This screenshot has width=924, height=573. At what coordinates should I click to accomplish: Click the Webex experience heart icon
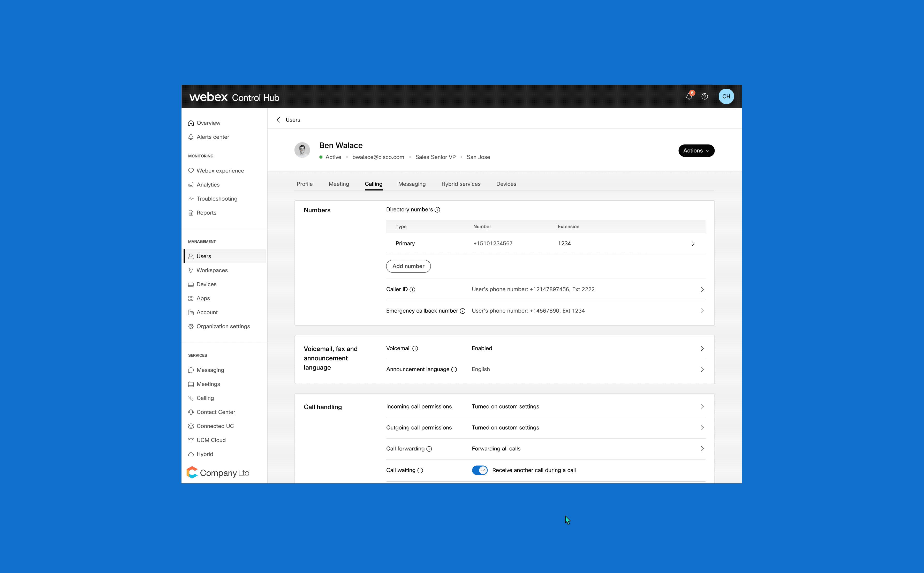(191, 171)
